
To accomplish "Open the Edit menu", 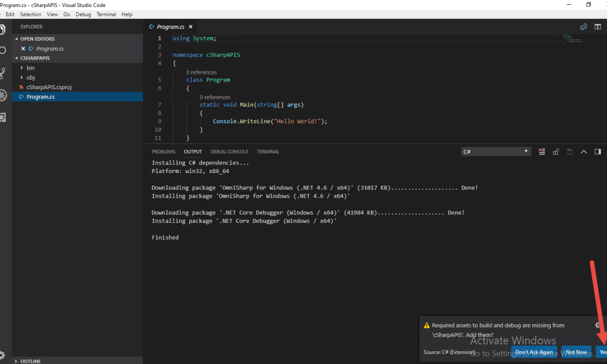I will click(x=10, y=14).
